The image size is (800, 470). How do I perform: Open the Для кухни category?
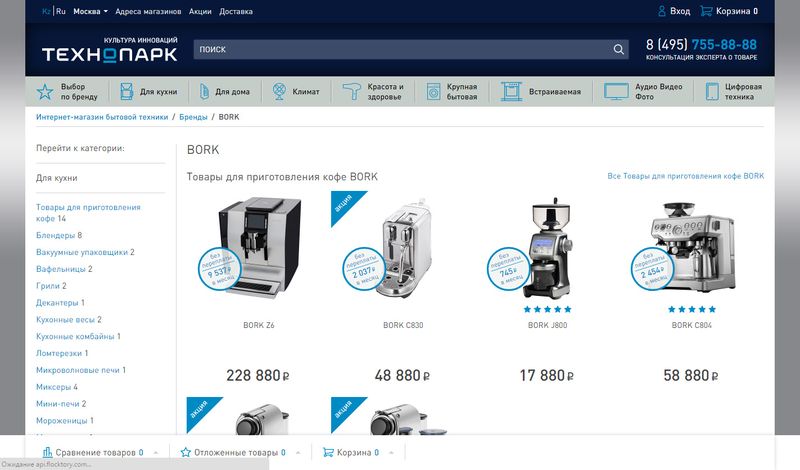click(159, 92)
